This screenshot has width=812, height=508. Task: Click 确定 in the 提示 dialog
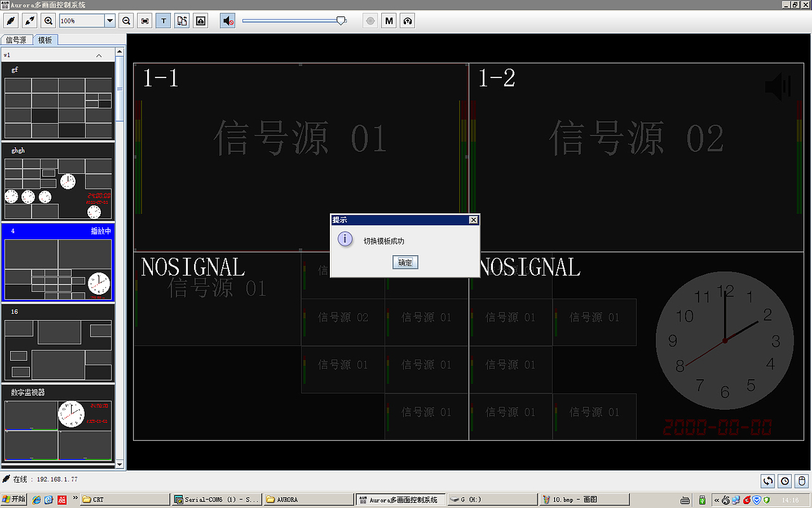point(405,262)
